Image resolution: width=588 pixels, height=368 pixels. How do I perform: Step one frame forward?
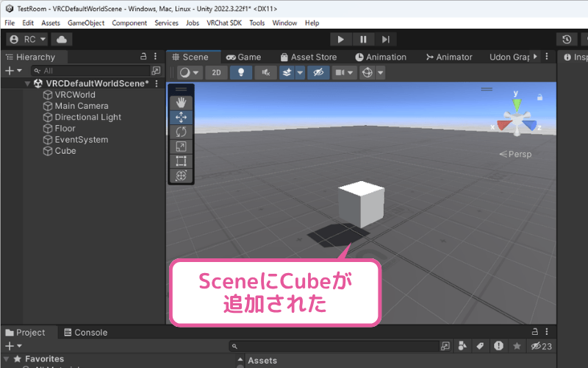click(x=385, y=40)
